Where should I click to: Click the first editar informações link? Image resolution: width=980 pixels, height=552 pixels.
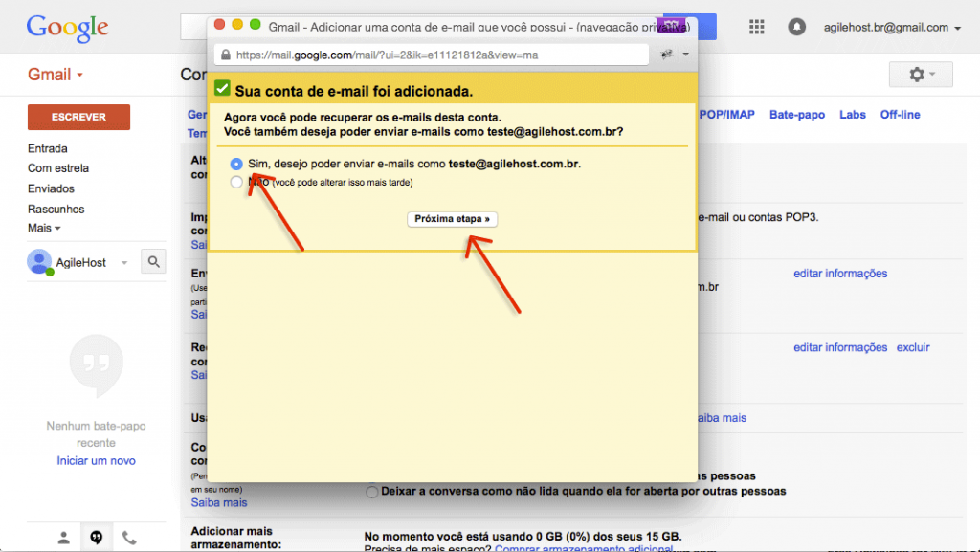click(x=840, y=274)
